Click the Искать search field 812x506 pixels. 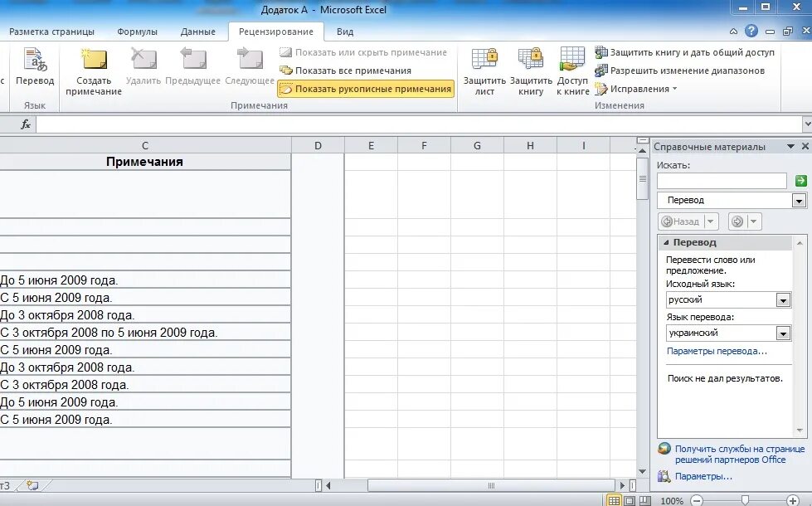(722, 181)
